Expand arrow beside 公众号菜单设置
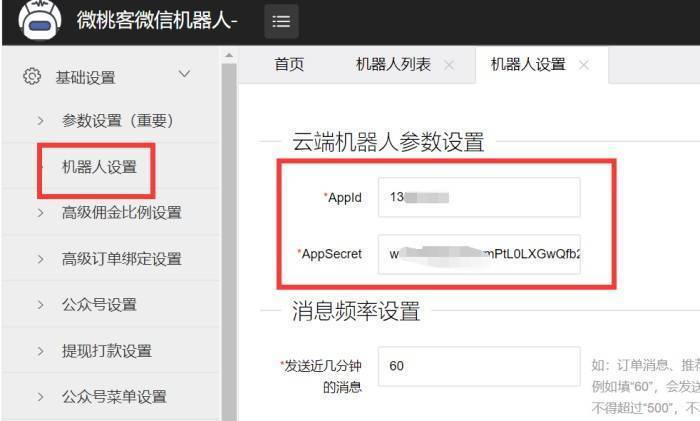Viewport: 700px width, 421px height. [x=41, y=396]
